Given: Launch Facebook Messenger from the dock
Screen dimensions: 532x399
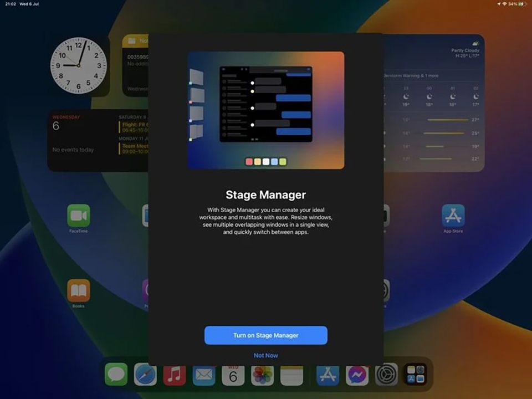Looking at the screenshot, I should click(357, 375).
